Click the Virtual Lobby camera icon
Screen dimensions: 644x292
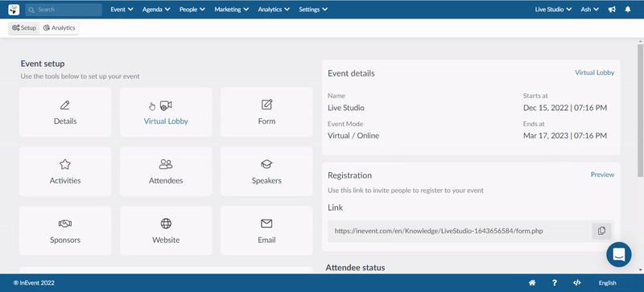166,105
